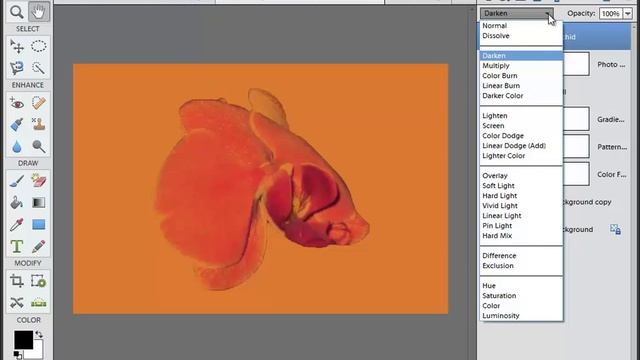Select the Hand tool

(x=39, y=12)
